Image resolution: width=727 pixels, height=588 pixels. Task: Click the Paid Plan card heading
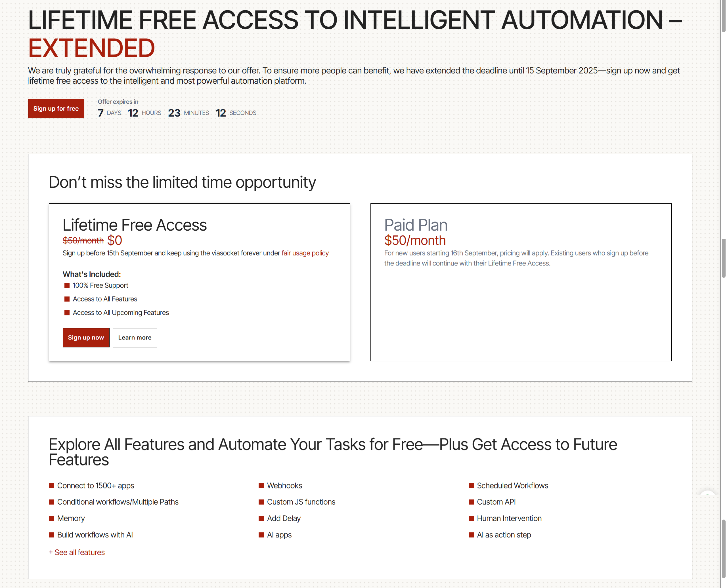click(x=416, y=225)
